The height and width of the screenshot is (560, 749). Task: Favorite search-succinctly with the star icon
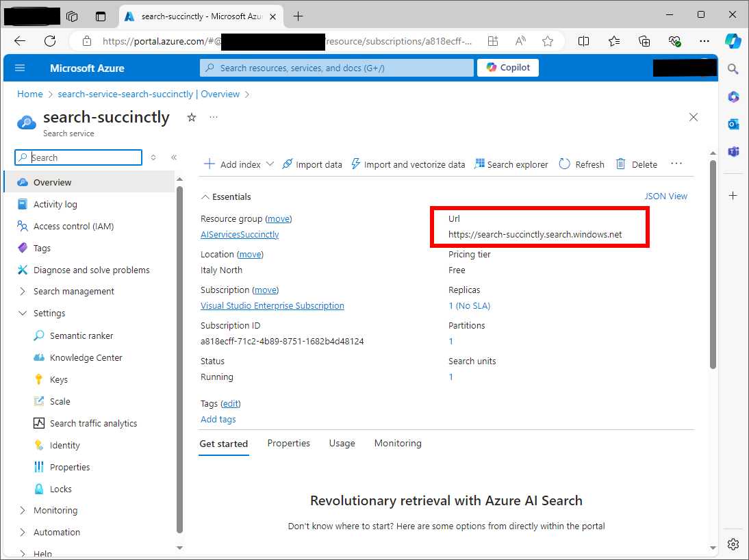pos(192,117)
